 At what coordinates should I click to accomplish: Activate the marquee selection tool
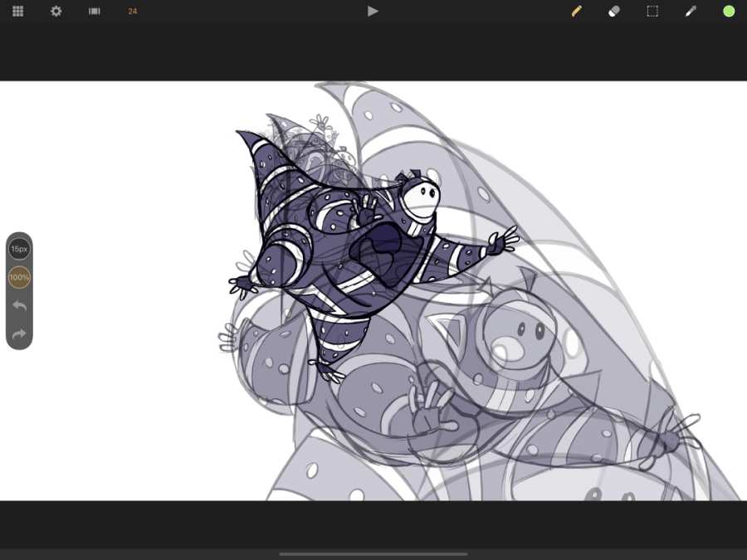(x=652, y=12)
